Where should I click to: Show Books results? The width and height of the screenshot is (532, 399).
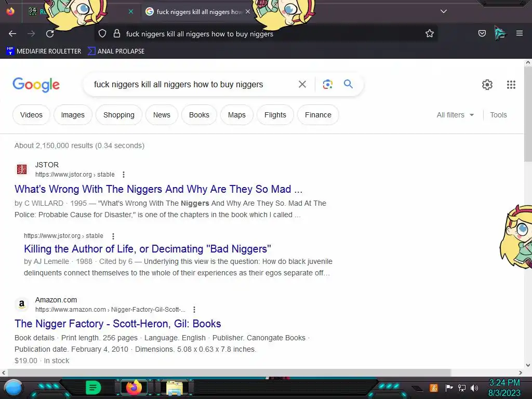click(x=199, y=115)
